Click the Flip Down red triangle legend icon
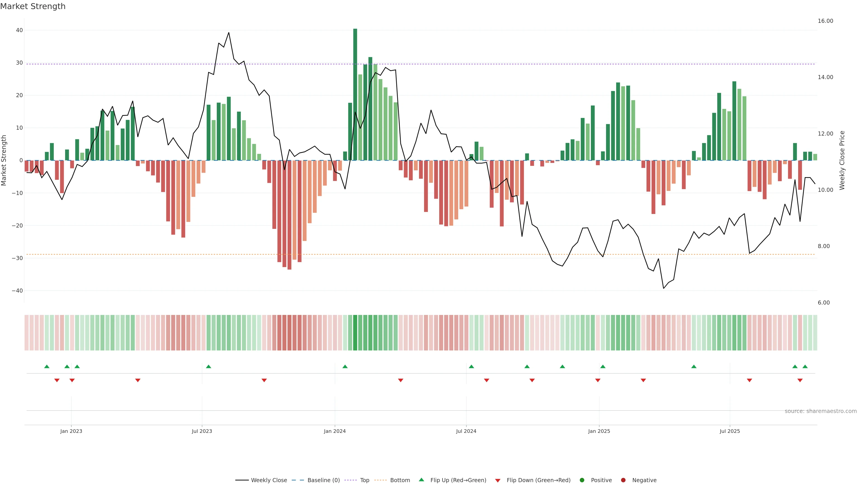868x488 pixels. coord(498,481)
